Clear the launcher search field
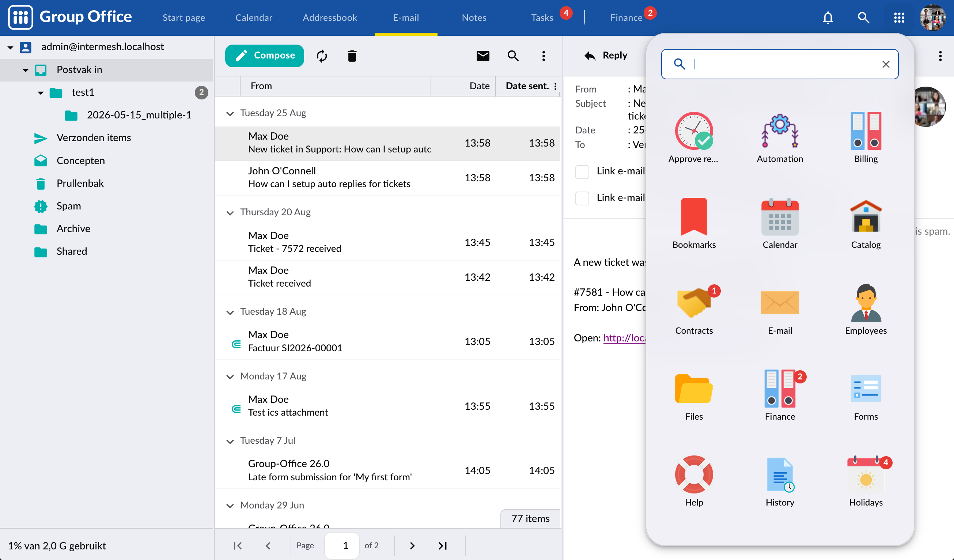Image resolution: width=954 pixels, height=560 pixels. coord(886,64)
